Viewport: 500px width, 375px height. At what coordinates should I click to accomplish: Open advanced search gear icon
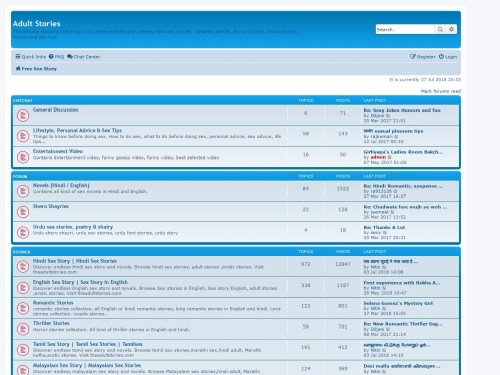(451, 29)
